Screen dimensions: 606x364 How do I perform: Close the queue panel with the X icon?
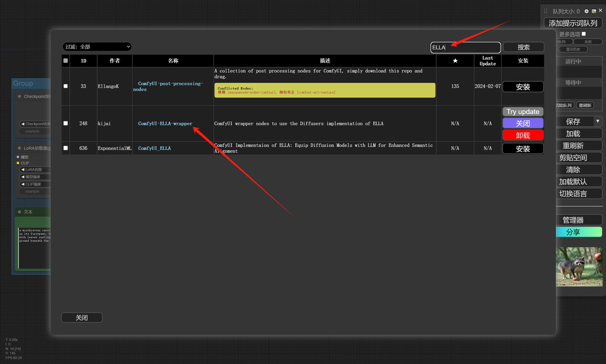pos(600,11)
